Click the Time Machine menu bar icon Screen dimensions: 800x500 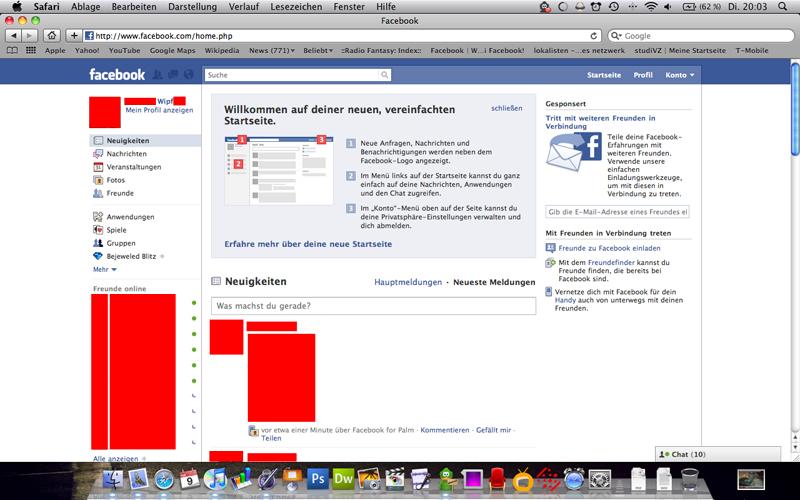[614, 7]
